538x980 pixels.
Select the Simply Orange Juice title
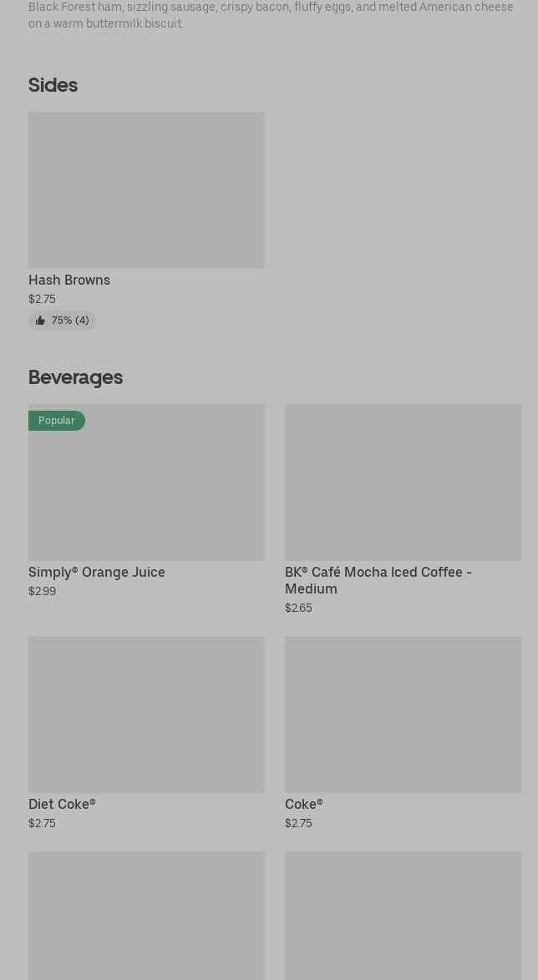tap(97, 573)
